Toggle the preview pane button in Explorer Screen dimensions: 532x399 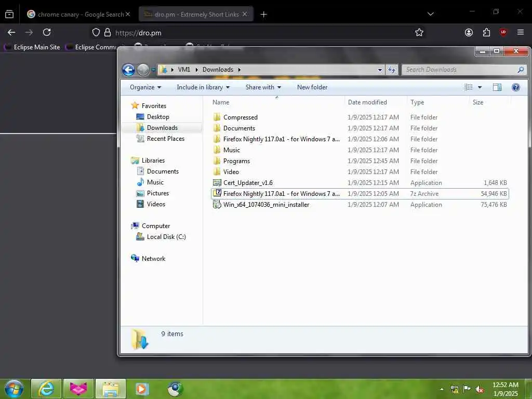(497, 87)
